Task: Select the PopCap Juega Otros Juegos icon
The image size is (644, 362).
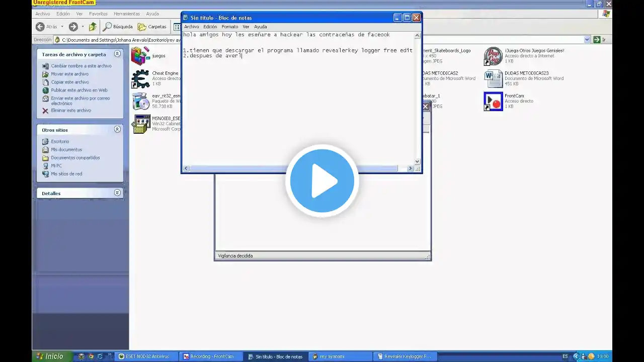Action: [x=493, y=56]
